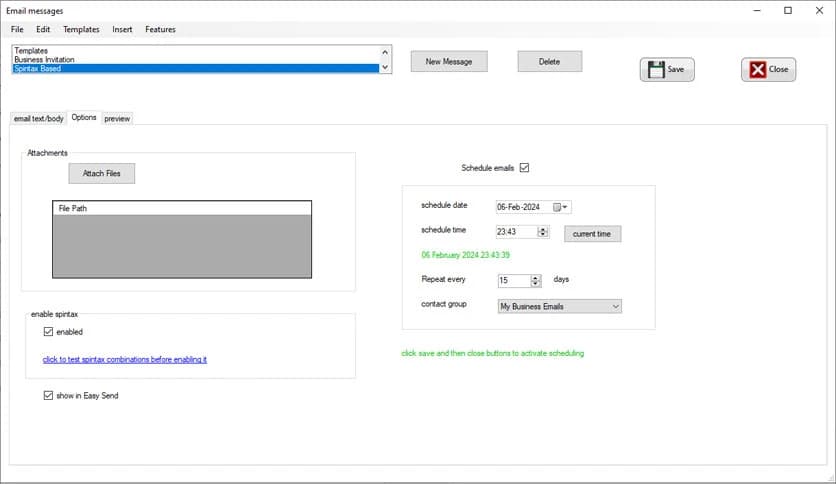Click the File Path column header
Screen dimensions: 836x484
(x=182, y=208)
